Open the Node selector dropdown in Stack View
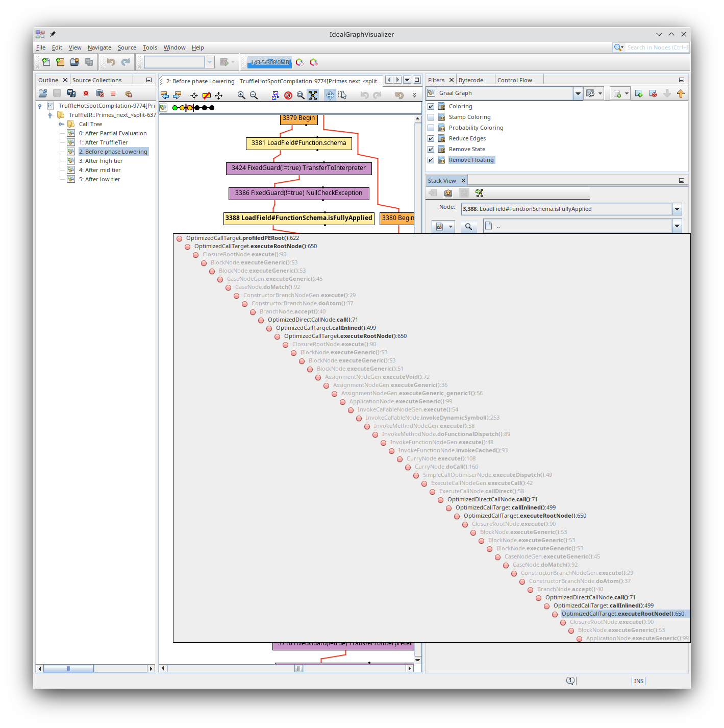Viewport: 724px width, 728px height. click(x=677, y=209)
